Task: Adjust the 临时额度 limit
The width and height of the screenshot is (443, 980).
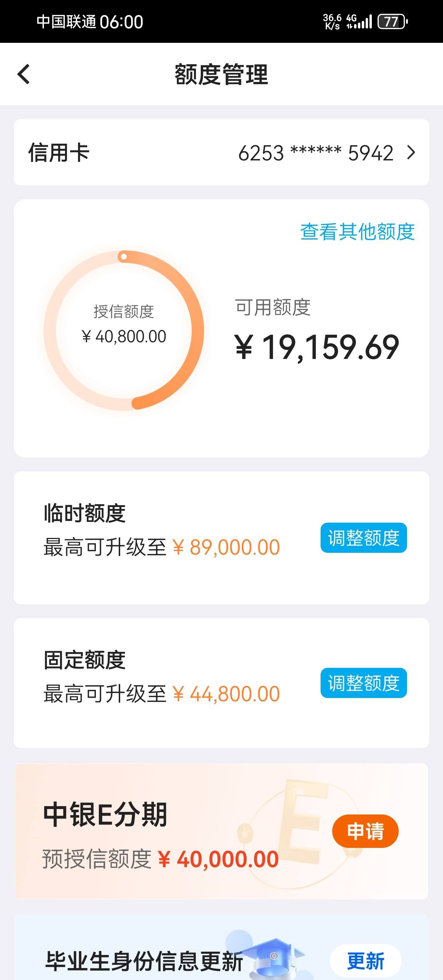Action: [363, 538]
